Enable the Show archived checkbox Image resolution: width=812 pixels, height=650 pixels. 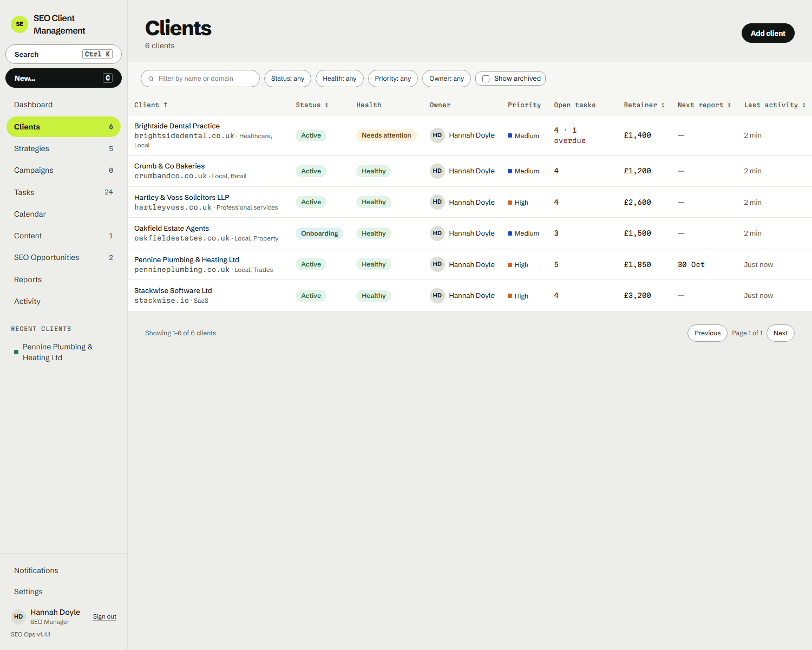486,79
